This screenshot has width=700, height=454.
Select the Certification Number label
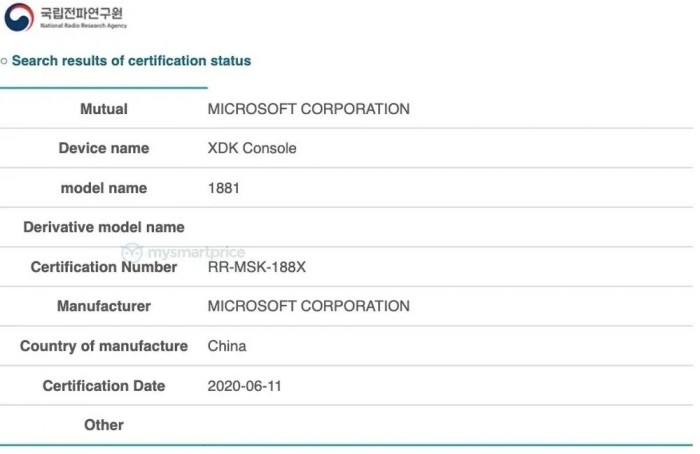[x=104, y=267]
